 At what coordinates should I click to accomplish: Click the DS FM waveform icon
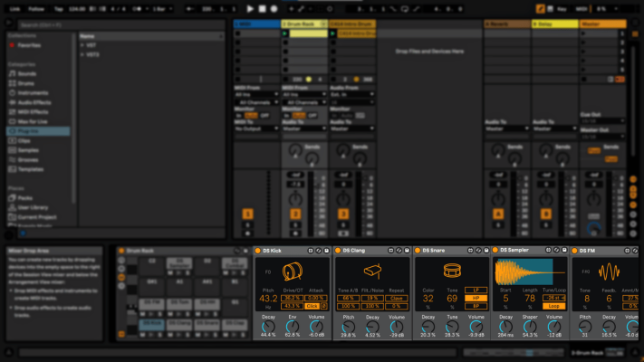tap(609, 271)
